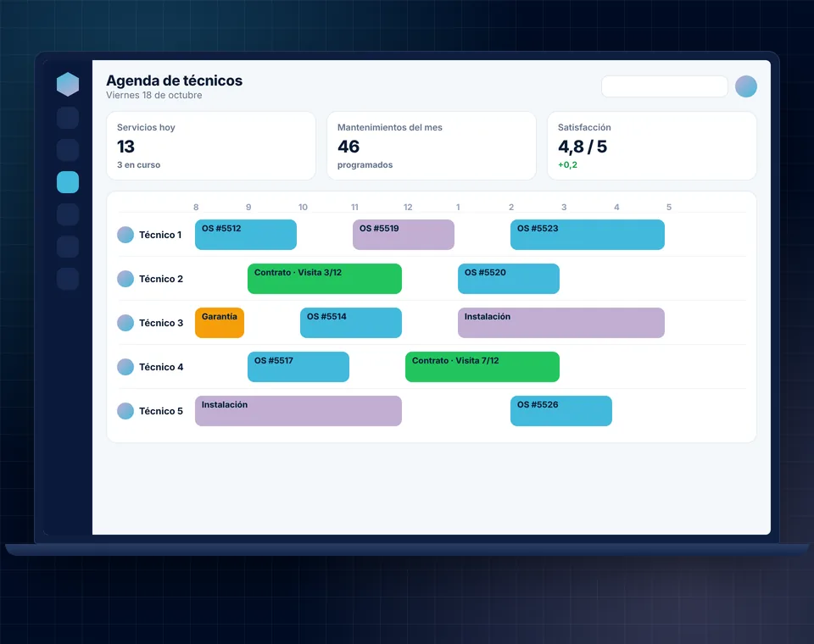
Task: Click the Técnico 4 name label
Action: click(x=161, y=367)
